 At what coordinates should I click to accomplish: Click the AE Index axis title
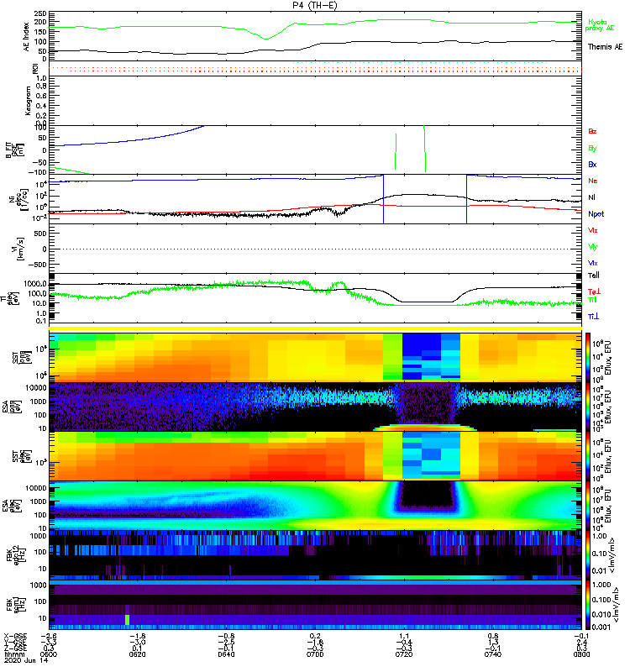(x=27, y=37)
